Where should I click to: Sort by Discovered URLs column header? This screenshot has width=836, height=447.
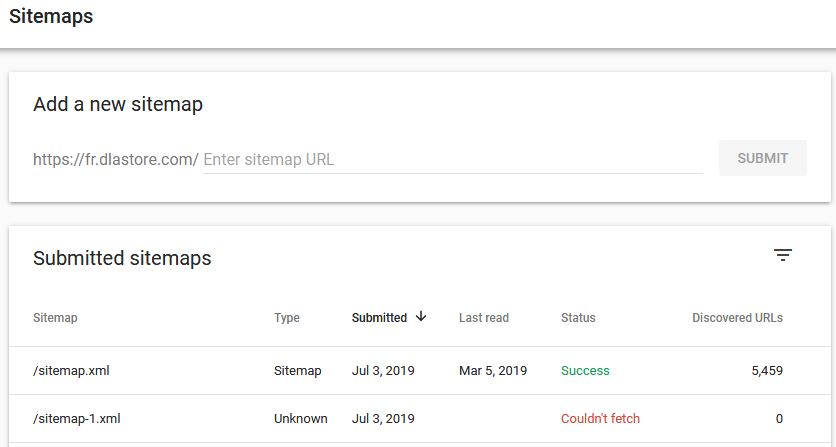coord(737,318)
